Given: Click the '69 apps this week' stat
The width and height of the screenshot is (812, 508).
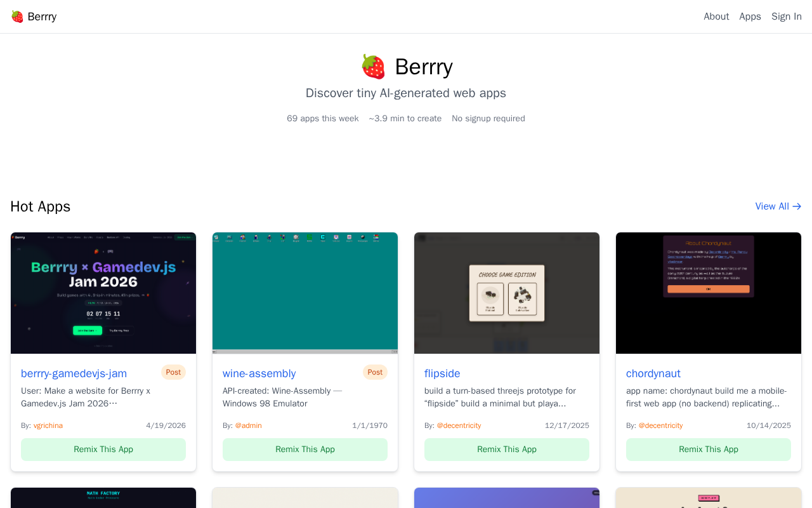Looking at the screenshot, I should pos(323,119).
